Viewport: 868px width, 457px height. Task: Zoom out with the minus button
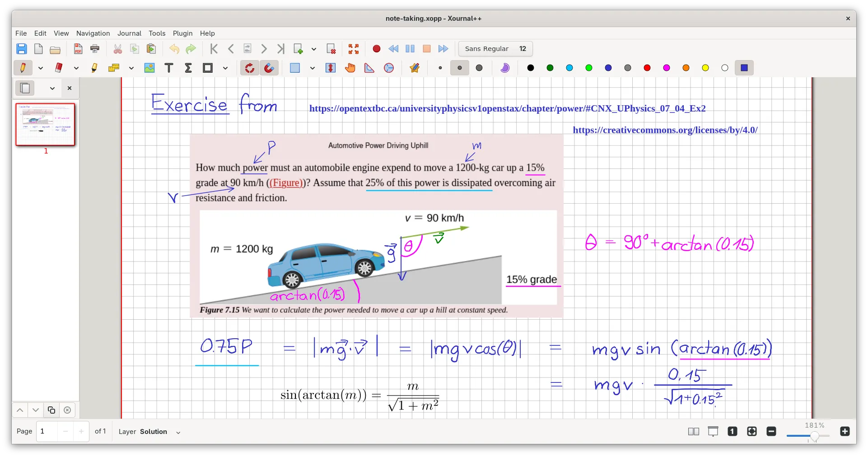771,432
